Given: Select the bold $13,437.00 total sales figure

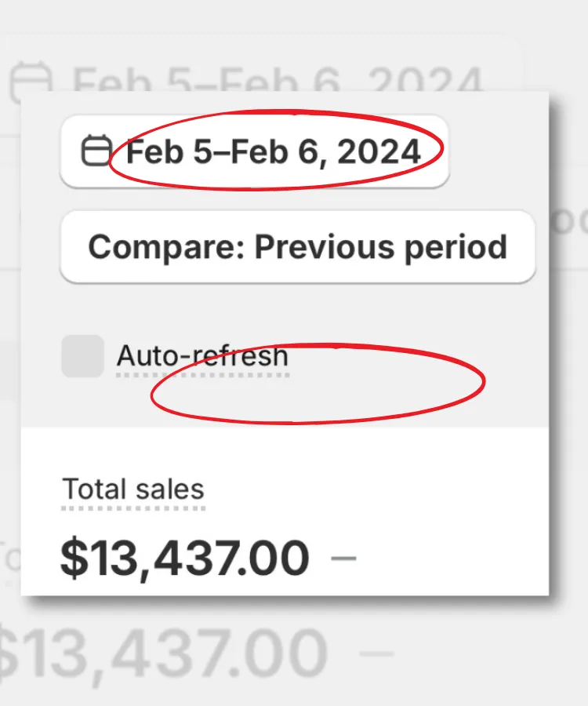Looking at the screenshot, I should tap(184, 558).
